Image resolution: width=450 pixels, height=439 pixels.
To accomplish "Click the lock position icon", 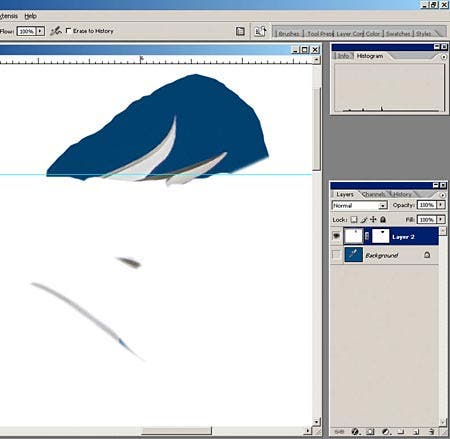I will click(373, 220).
